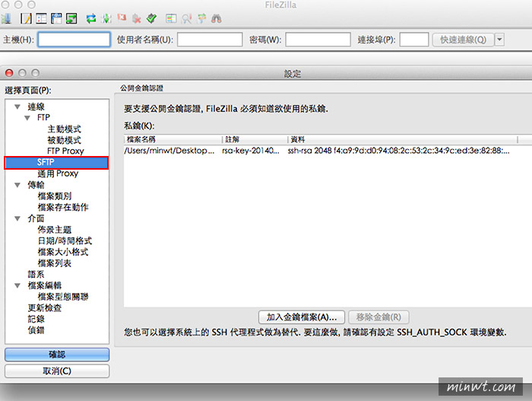The image size is (532, 401).
Task: Click 加入金鑰檔案(A)... button
Action: (302, 317)
